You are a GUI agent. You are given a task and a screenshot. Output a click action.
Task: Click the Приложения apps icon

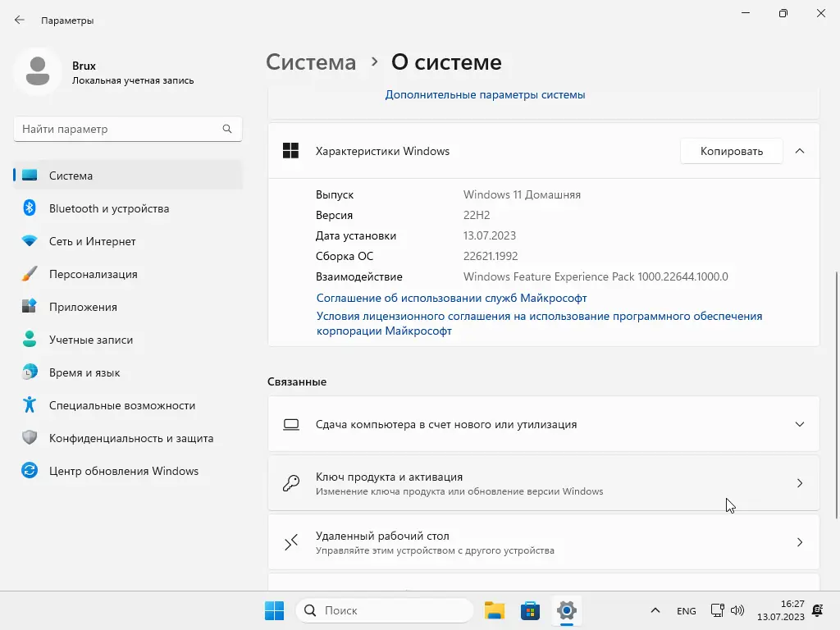(30, 307)
